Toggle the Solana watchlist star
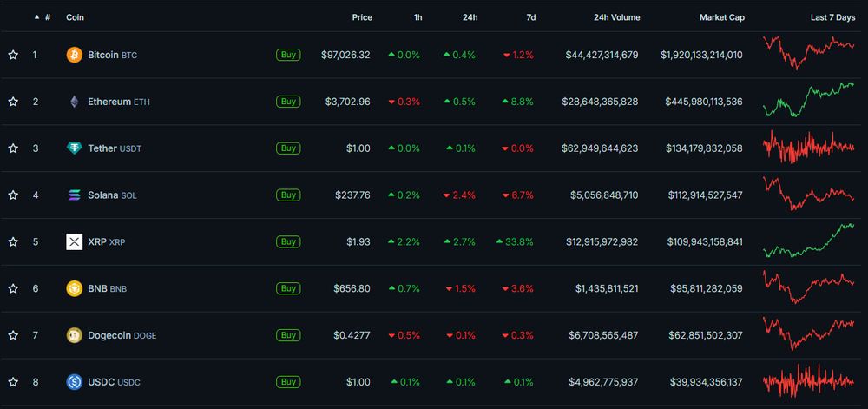 [13, 195]
